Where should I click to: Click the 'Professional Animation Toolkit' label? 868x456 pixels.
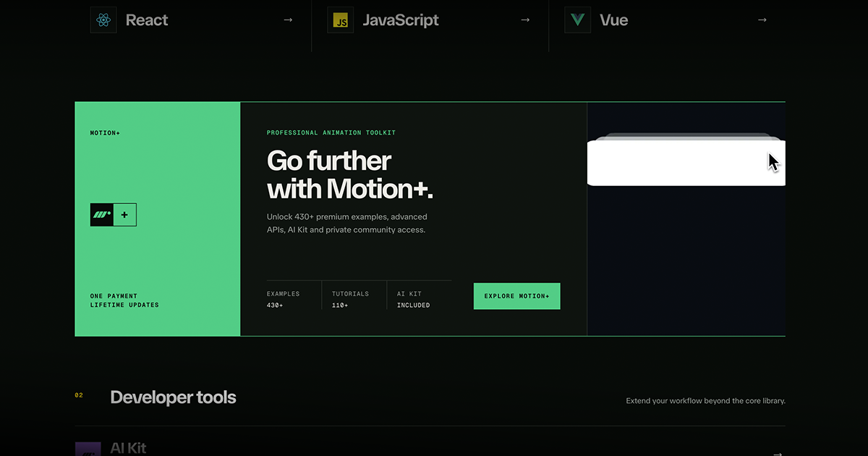[x=331, y=133]
